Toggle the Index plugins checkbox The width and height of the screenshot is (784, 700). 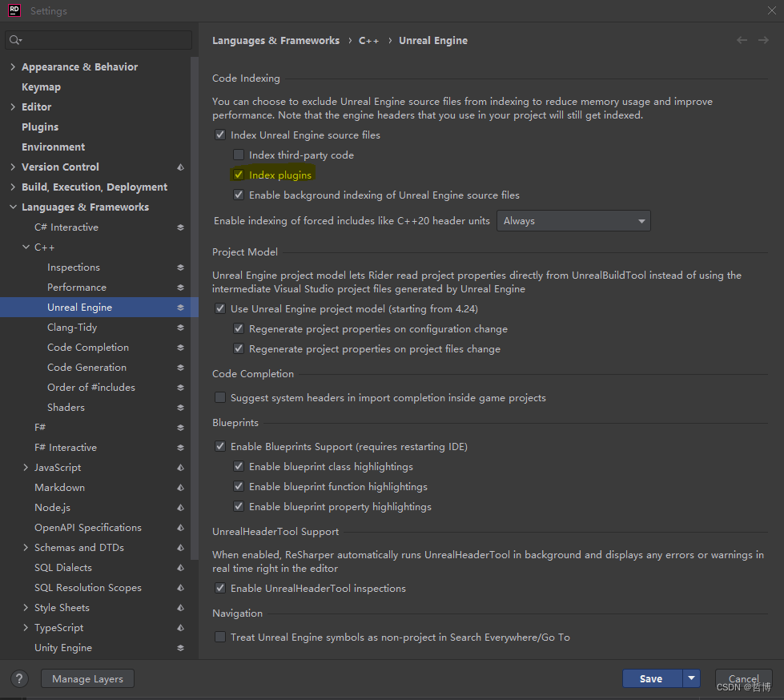[x=239, y=175]
